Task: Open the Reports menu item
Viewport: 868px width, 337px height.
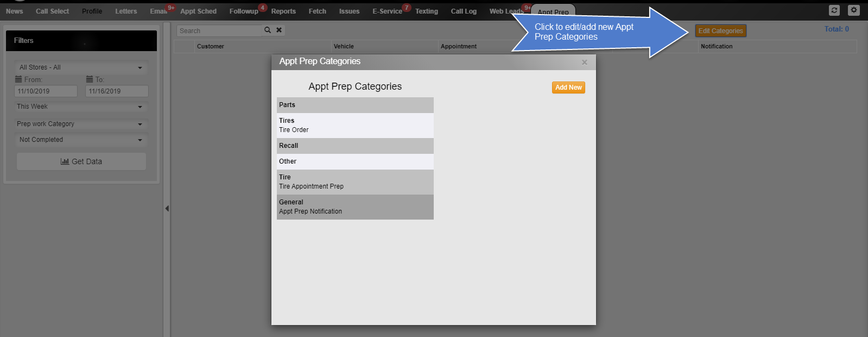Action: click(283, 11)
